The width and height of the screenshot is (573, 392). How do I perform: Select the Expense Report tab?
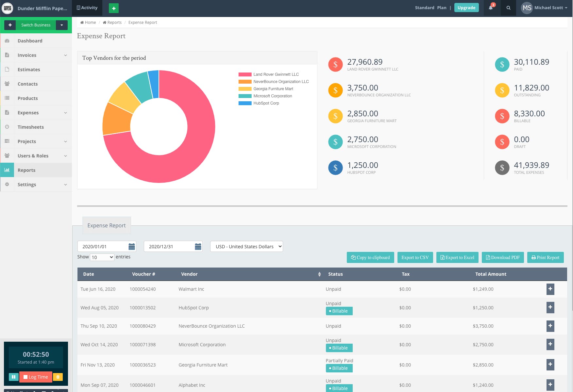tap(107, 225)
